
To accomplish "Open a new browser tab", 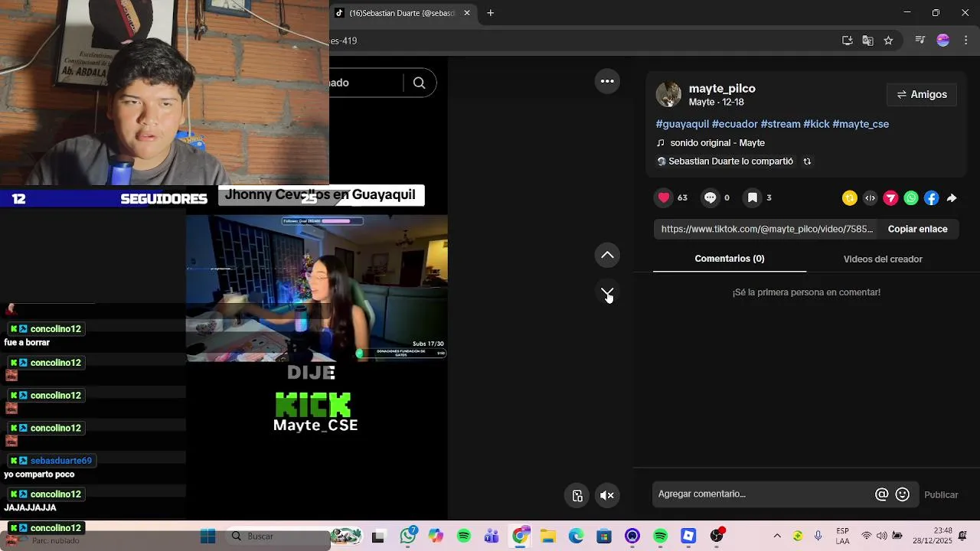I will (491, 13).
